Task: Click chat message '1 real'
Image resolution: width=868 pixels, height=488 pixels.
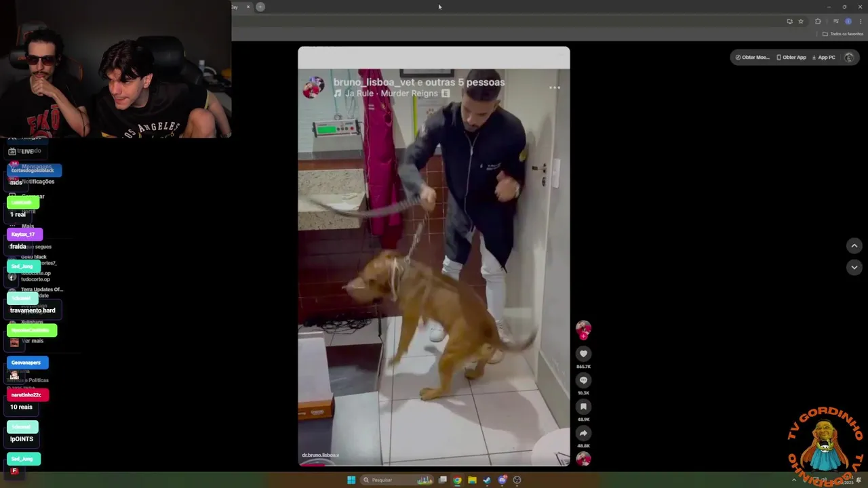Action: click(18, 214)
